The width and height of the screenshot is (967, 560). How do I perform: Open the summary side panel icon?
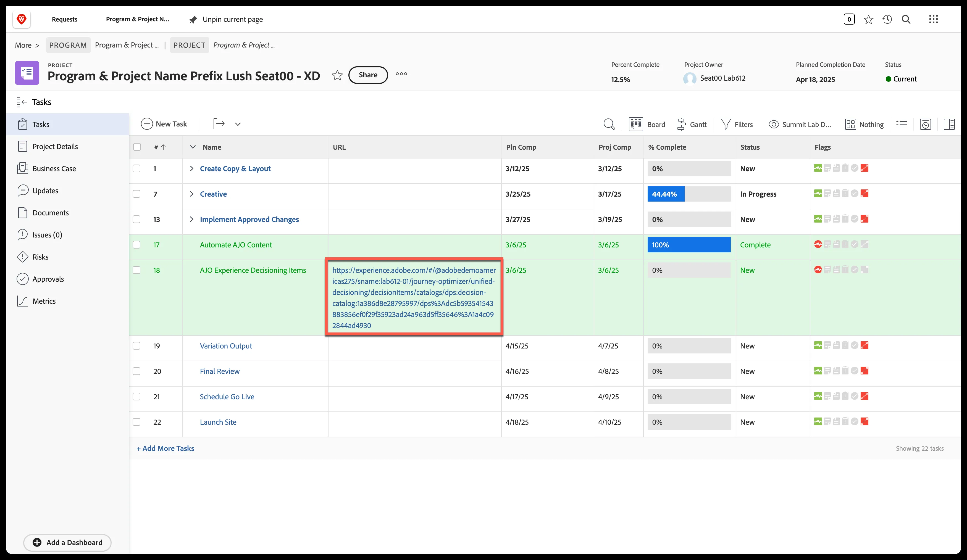(x=949, y=124)
